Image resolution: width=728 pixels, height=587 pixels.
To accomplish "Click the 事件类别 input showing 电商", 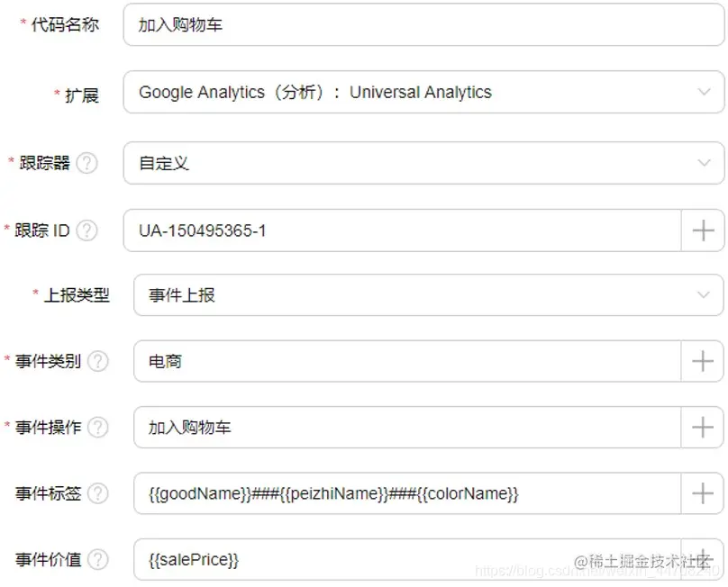I will pos(407,361).
